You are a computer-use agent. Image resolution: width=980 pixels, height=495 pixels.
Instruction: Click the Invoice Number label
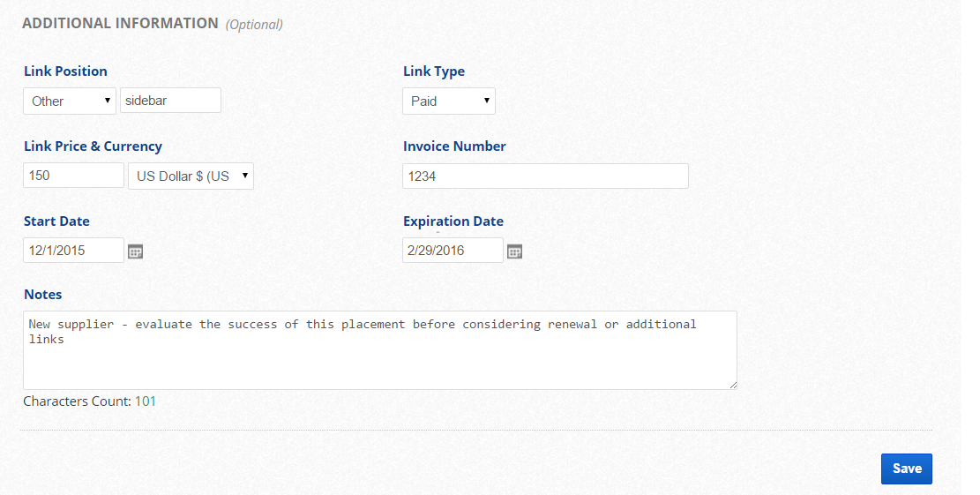[454, 146]
